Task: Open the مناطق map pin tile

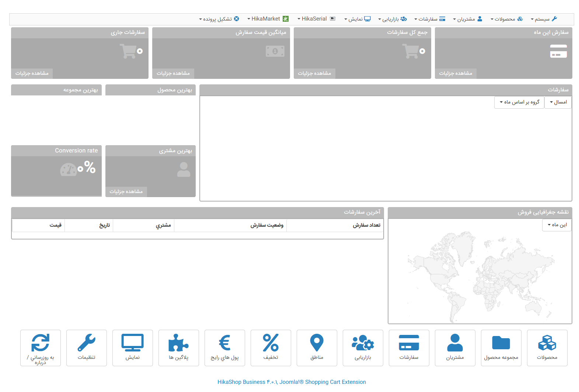Action: coord(317,347)
